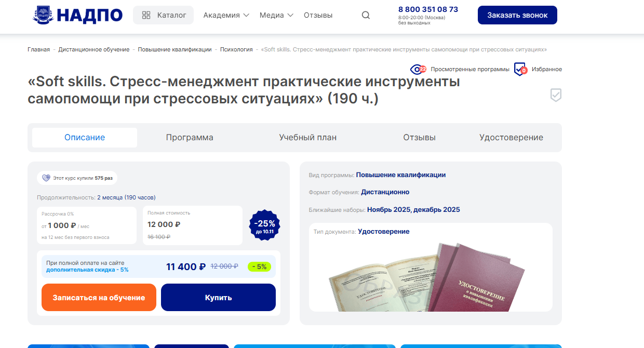Switch to the Учебный план tab

point(308,138)
